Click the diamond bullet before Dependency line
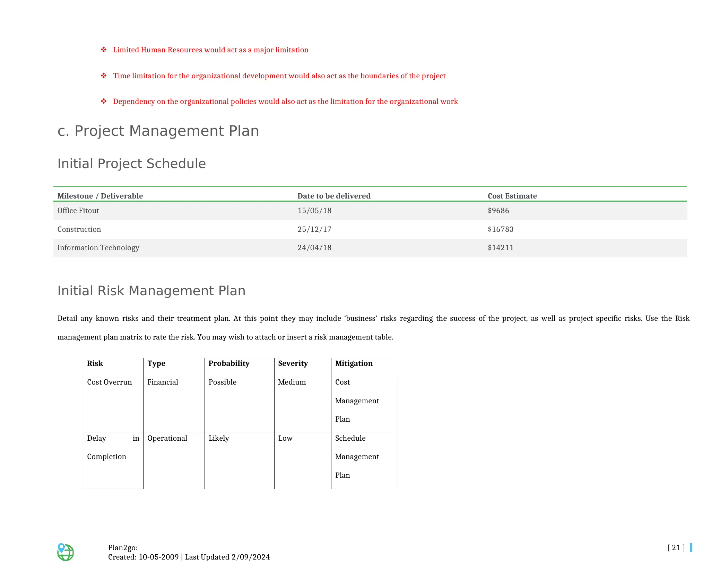This screenshot has width=728, height=572. (104, 102)
